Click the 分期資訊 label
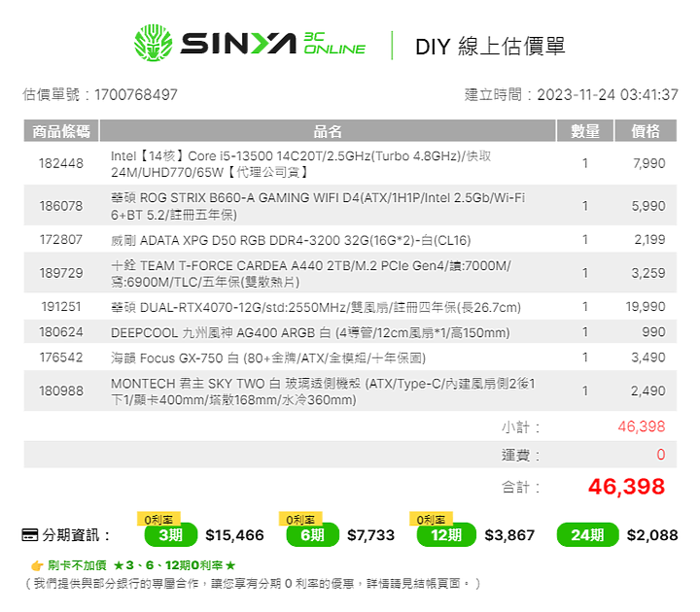The image size is (700, 612). [76, 535]
